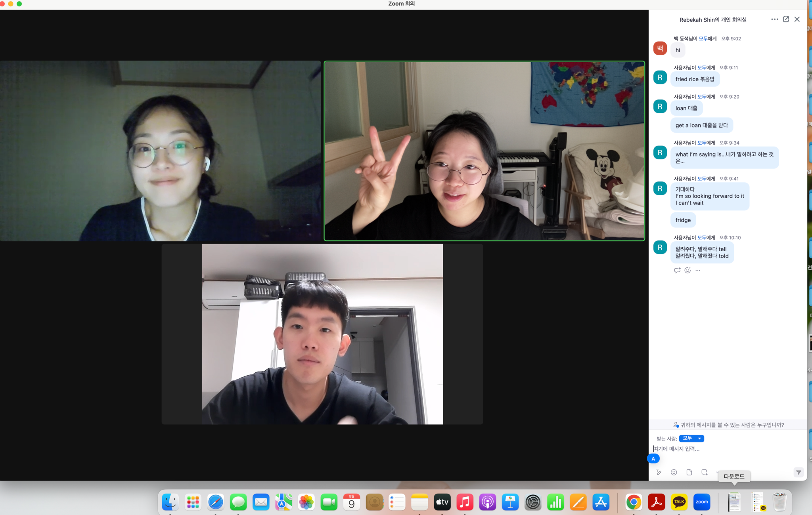Viewport: 812px width, 515px height.
Task: Click the 'fried rice 볶음밥' chat message
Action: pyautogui.click(x=695, y=79)
